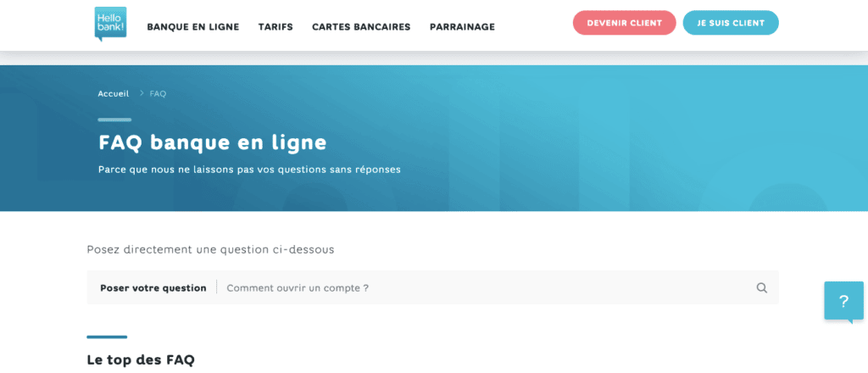The image size is (868, 373).
Task: Click the 'Le top des FAQ' heading
Action: click(x=141, y=359)
